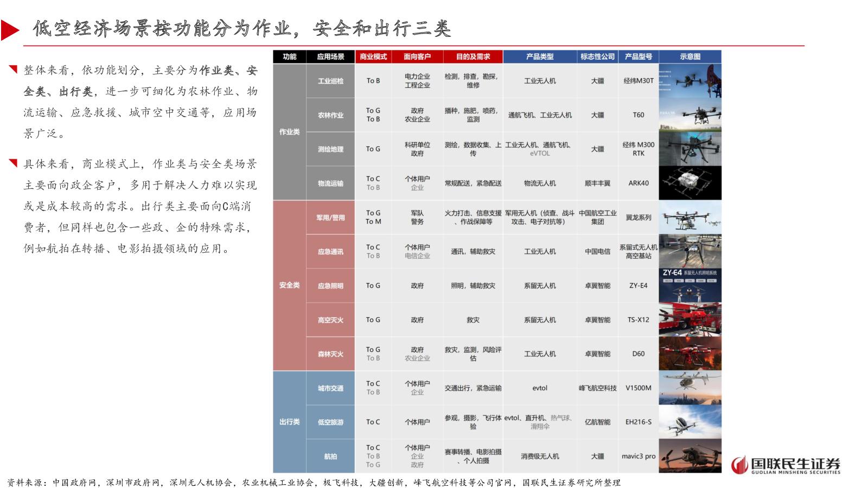The image size is (868, 488).
Task: Select the 产品类型 column header
Action: [540, 57]
